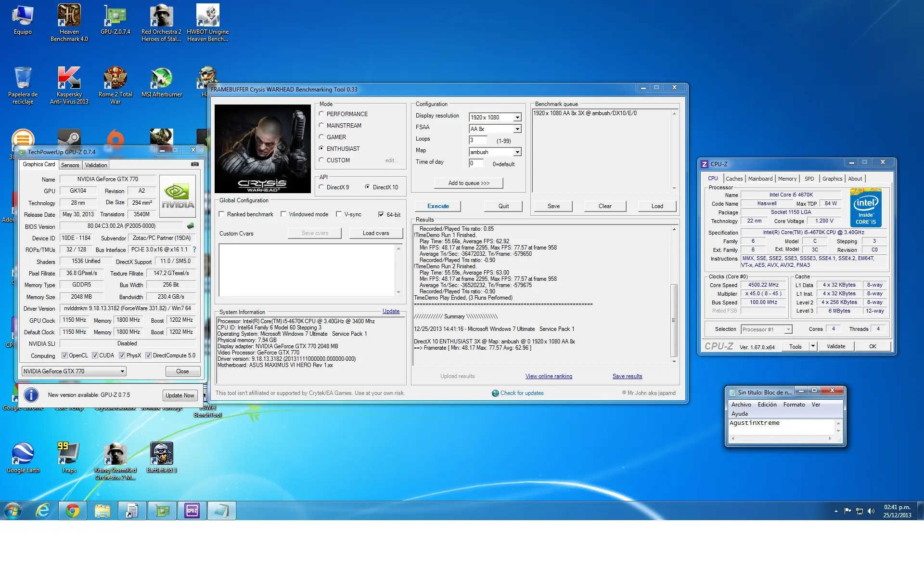Launch the Heaven Benchmark 4.0 desktop shortcut
The image size is (924, 578).
tap(69, 23)
